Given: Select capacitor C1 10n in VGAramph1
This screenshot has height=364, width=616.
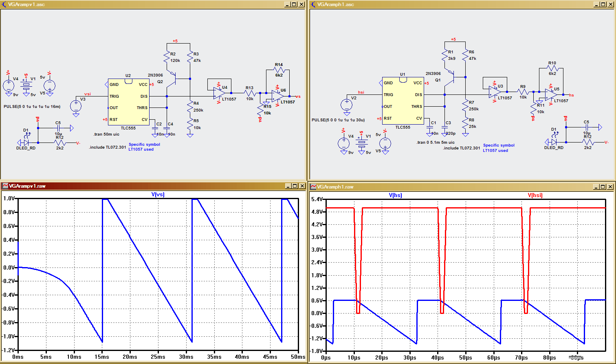Looking at the screenshot, I should click(429, 127).
